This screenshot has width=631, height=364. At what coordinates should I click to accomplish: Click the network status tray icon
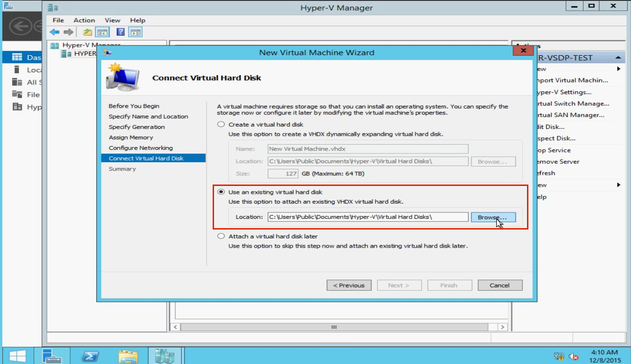559,356
